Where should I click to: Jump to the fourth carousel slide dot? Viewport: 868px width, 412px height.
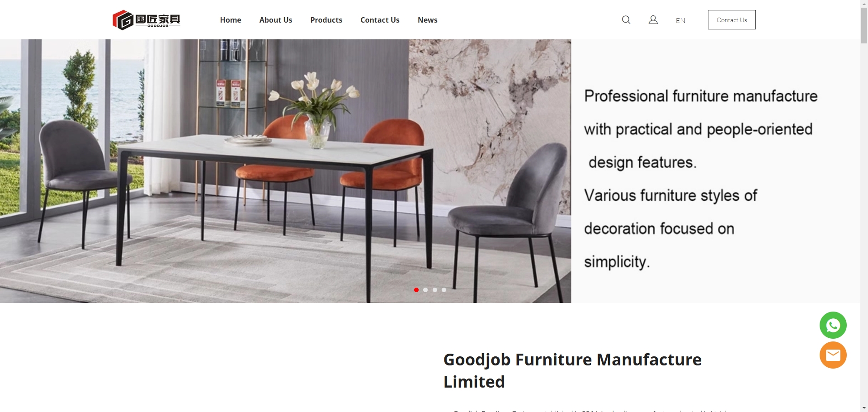tap(444, 290)
